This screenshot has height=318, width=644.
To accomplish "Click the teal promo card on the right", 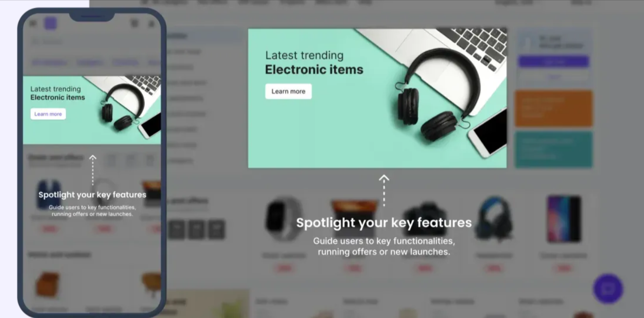I will pyautogui.click(x=553, y=150).
